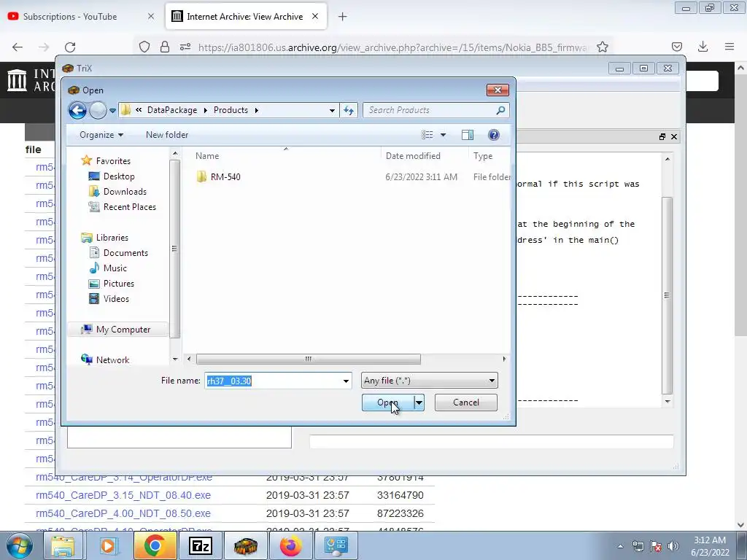This screenshot has height=560, width=747.
Task: Save to Pocket icon in Firefox
Action: point(676,47)
